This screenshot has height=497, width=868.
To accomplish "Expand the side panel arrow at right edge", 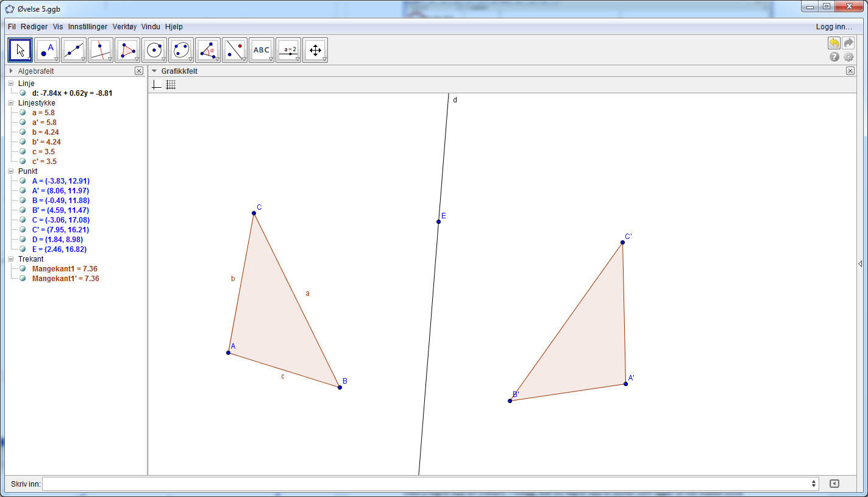I will (860, 264).
